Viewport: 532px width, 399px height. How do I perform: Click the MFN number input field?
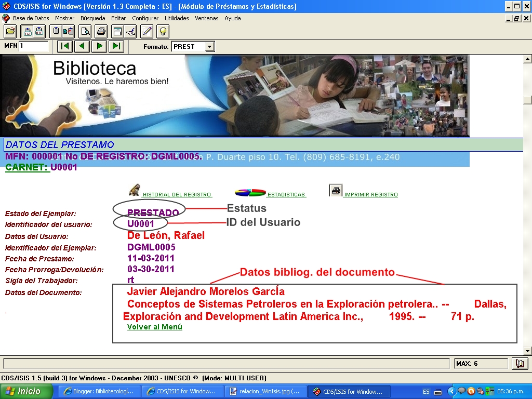(x=34, y=46)
